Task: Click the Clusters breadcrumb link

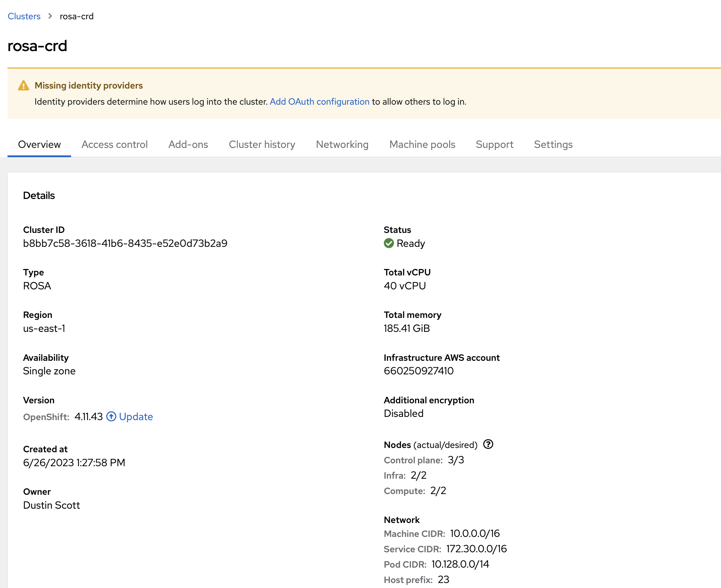Action: [24, 16]
